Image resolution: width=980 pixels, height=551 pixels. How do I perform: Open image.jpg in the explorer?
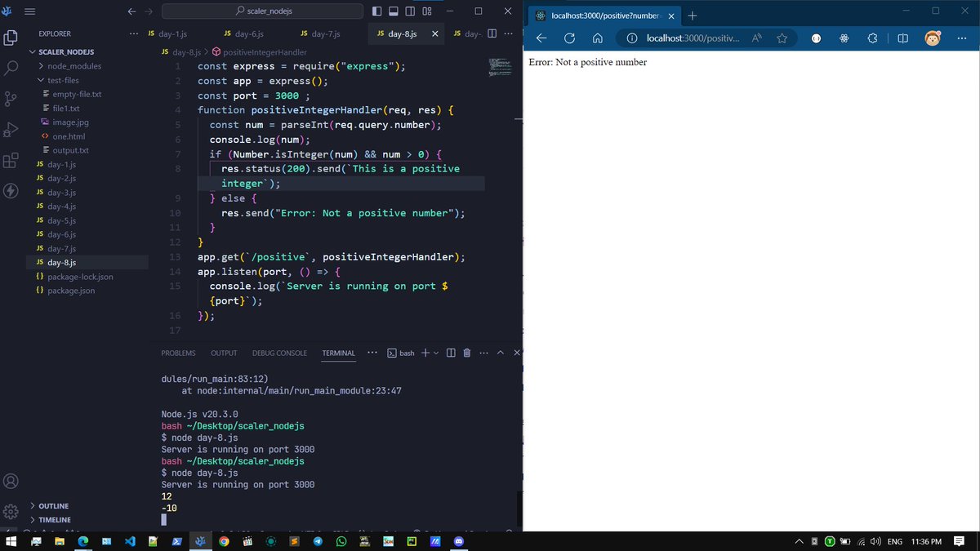pyautogui.click(x=70, y=122)
